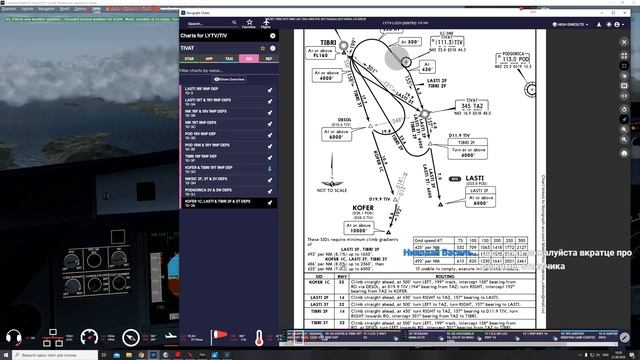This screenshot has height=360, width=640.
Task: Click the fit-to-screen corners icon in chart toolbar
Action: (624, 66)
